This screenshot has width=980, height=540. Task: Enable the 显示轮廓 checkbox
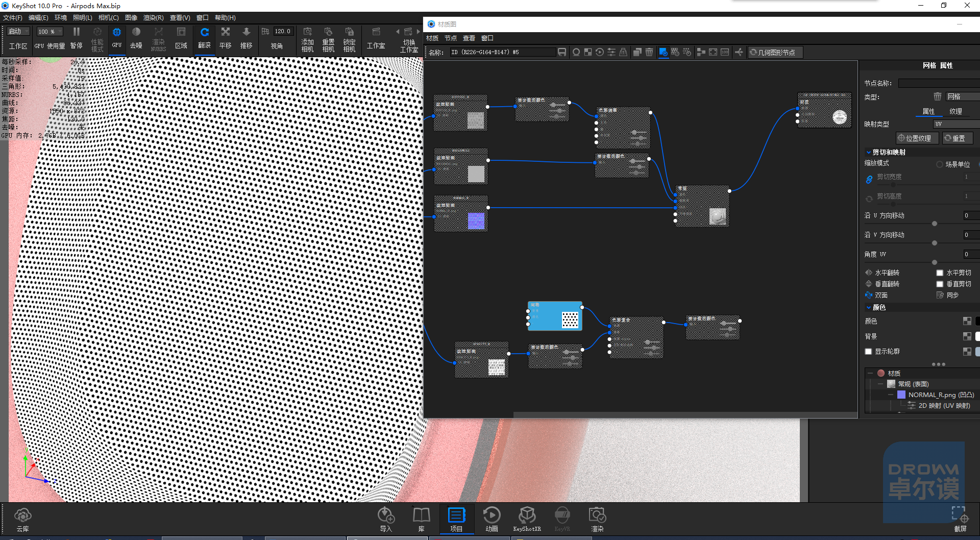click(x=868, y=351)
